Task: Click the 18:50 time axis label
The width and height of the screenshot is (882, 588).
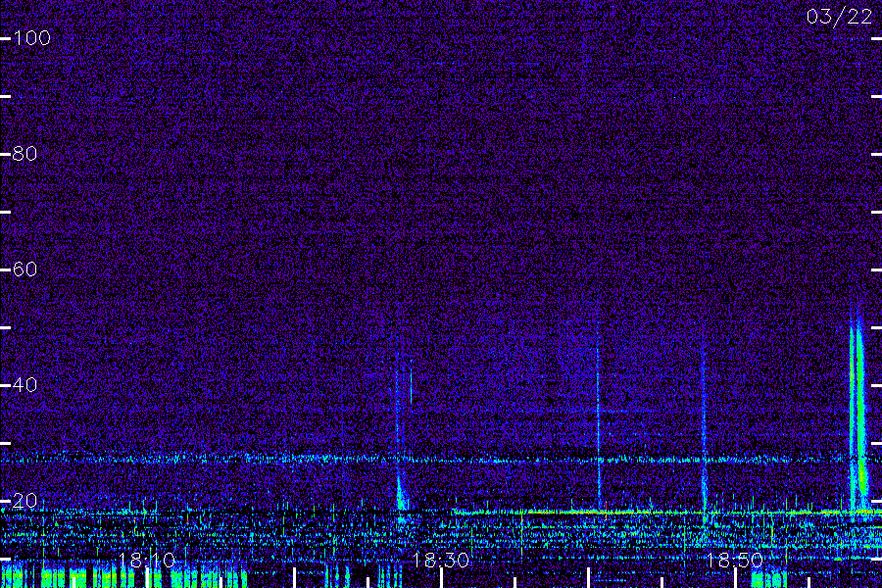Action: click(734, 560)
